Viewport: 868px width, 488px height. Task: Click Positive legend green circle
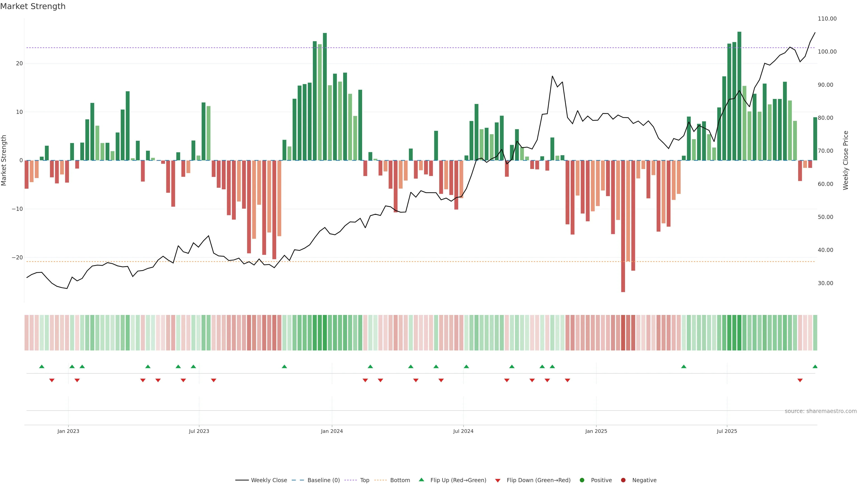(582, 480)
